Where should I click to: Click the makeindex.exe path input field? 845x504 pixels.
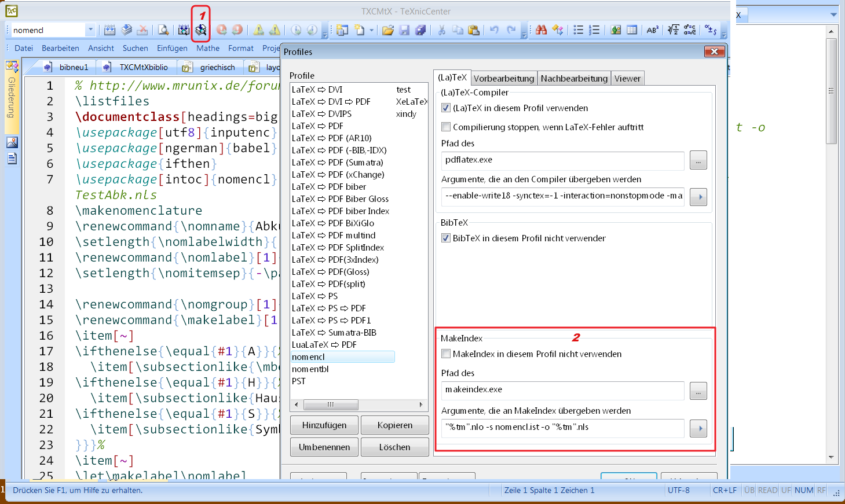click(563, 391)
